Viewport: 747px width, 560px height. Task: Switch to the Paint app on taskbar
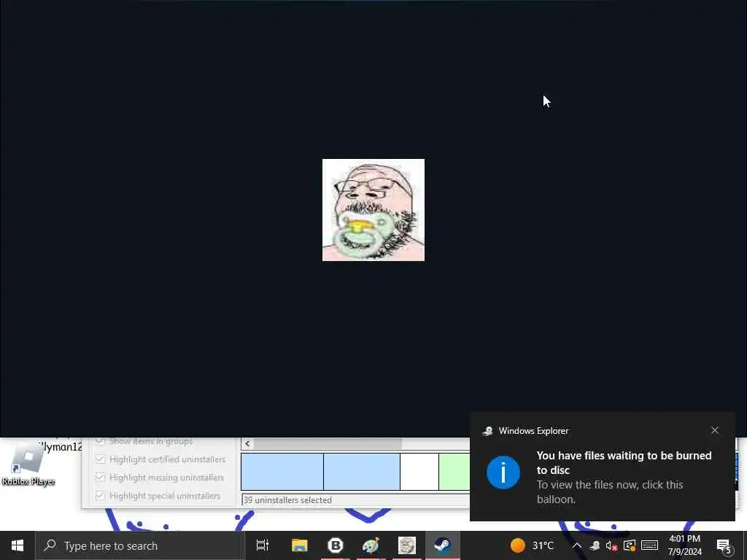pos(371,545)
